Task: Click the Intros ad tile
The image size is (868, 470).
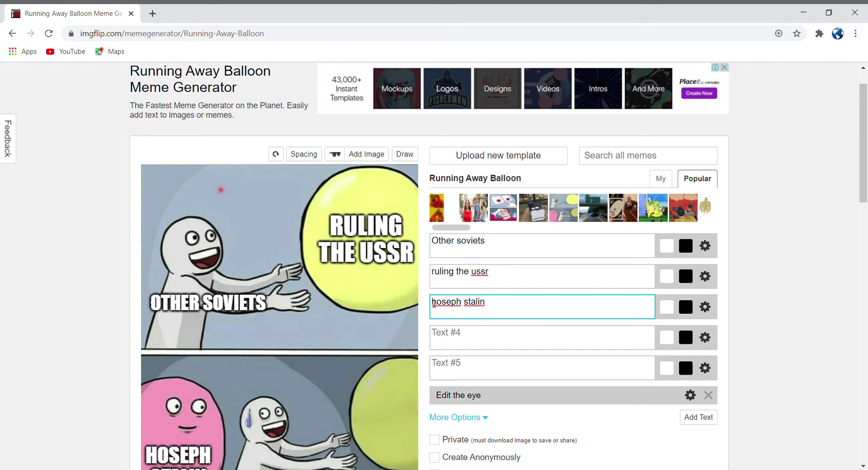Action: click(598, 89)
